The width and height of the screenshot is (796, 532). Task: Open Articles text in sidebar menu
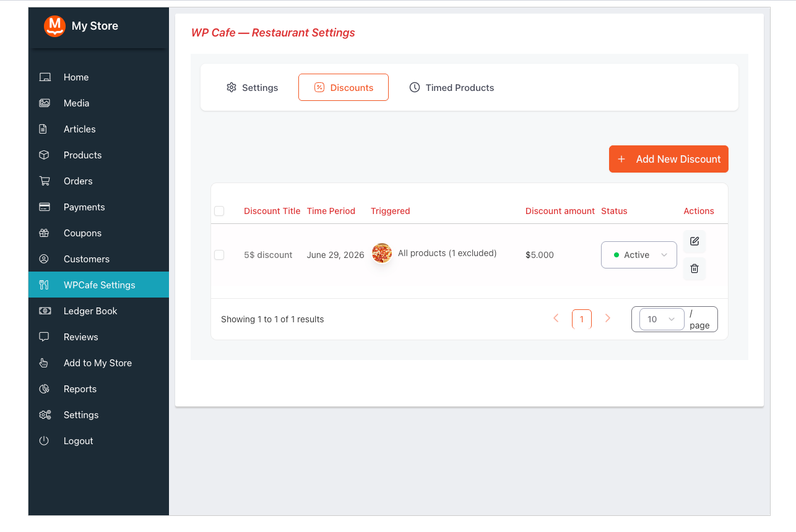pyautogui.click(x=80, y=129)
